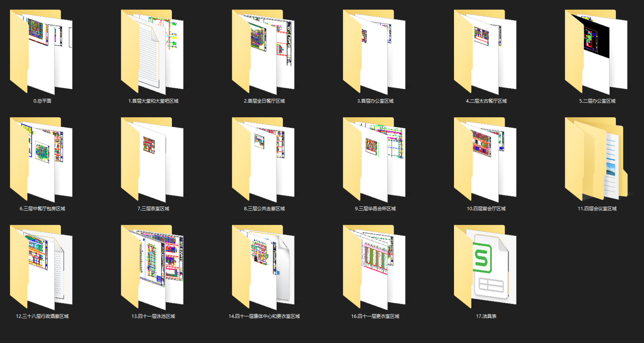Viewport: 644px width, 343px height.
Task: Select the 1.首层大堂和大堂吧区域 folder icon
Action: 152,52
